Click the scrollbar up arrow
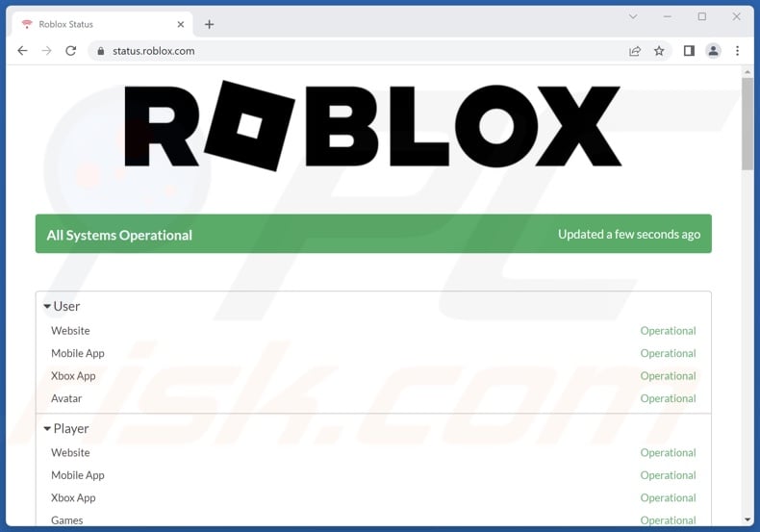 [747, 72]
